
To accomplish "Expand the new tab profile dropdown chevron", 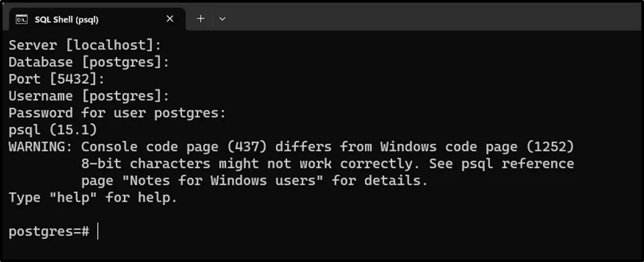I will pos(222,19).
